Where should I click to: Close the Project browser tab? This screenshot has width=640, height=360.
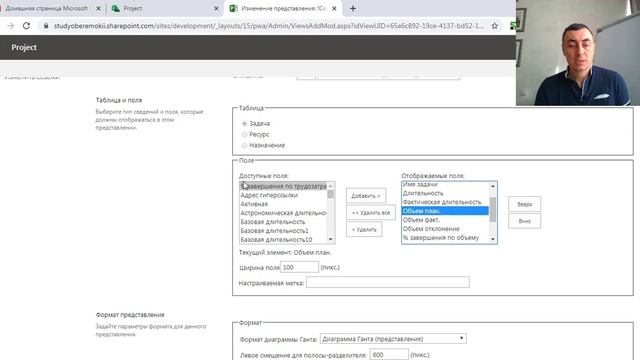click(216, 8)
